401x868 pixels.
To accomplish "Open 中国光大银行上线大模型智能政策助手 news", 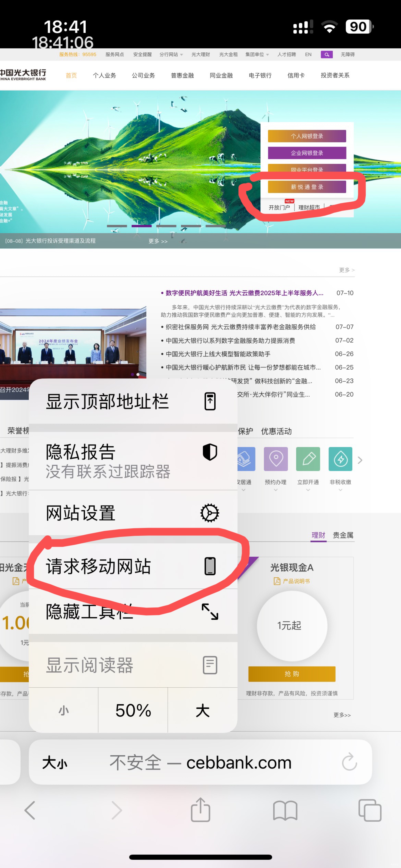I will tap(218, 354).
